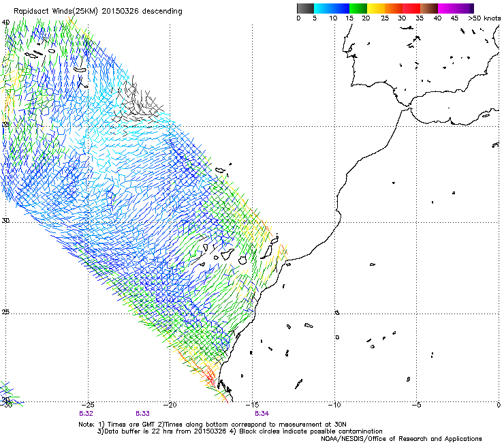
Task: Click the green 15-20 knots legend swatch
Action: 358,8
